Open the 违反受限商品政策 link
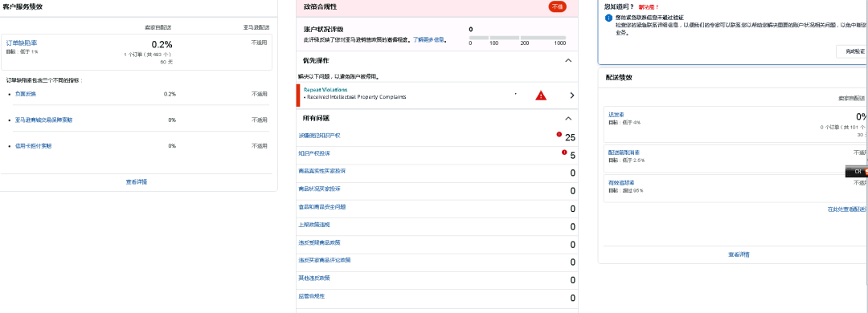The height and width of the screenshot is (313, 868). tap(319, 242)
